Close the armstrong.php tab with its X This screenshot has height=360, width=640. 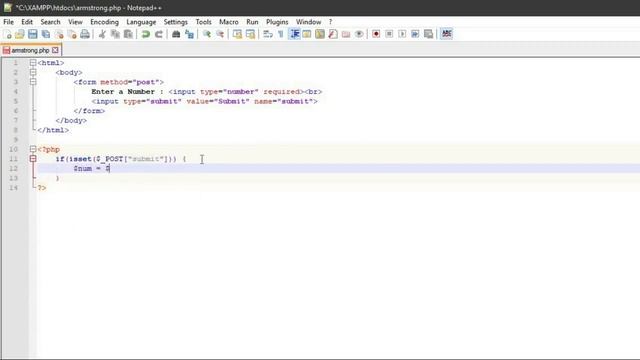coord(55,50)
